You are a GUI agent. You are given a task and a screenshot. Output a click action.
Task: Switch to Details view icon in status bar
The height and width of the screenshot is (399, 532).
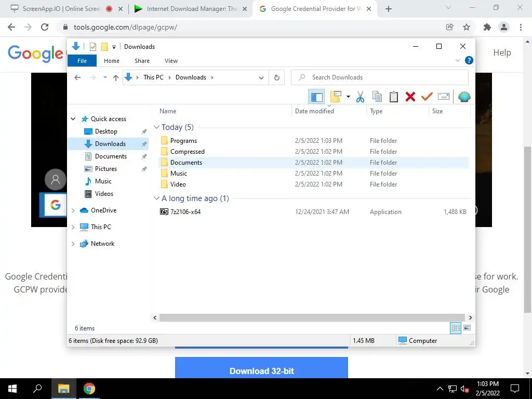point(456,328)
